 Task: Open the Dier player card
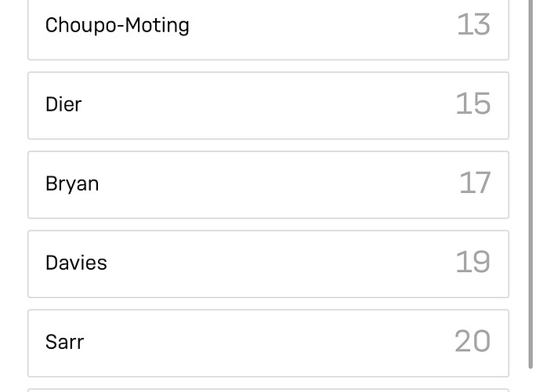[x=268, y=106]
